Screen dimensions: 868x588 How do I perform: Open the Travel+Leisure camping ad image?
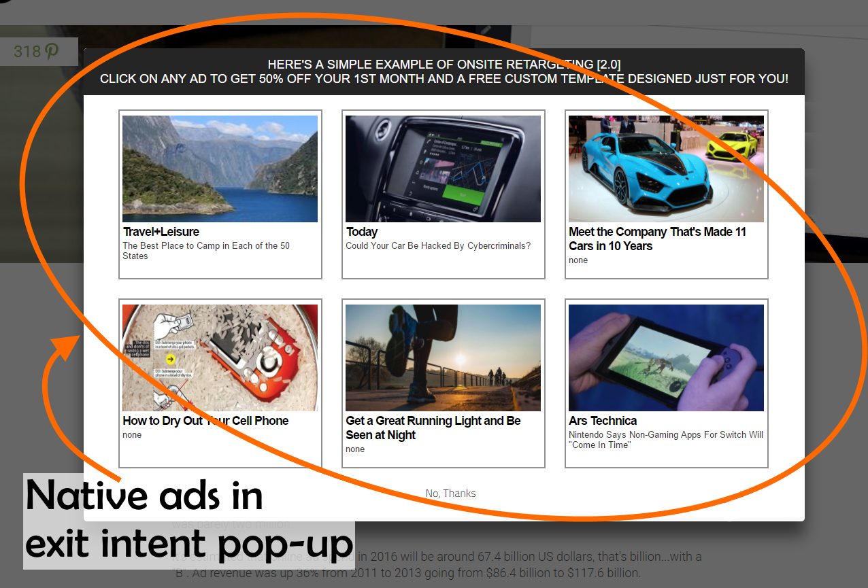tap(219, 169)
